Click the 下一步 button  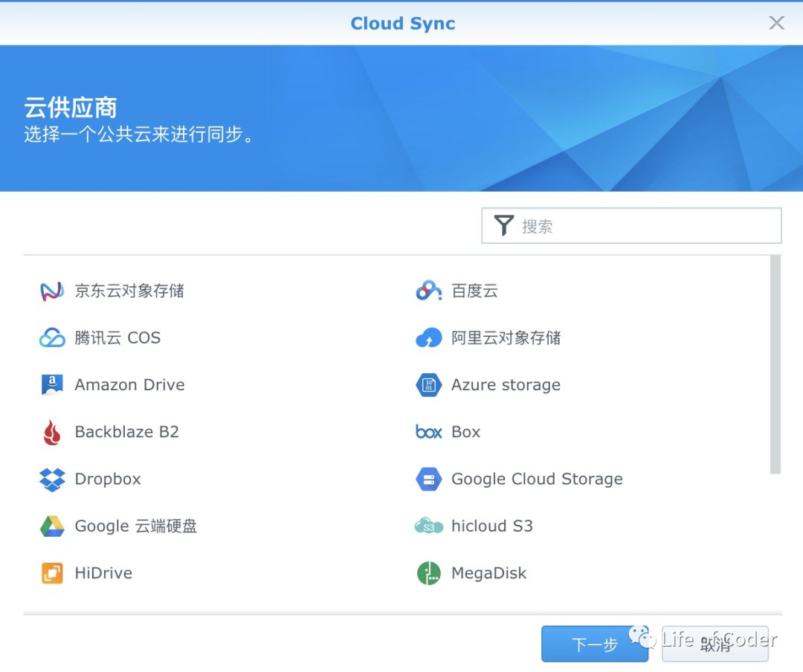(x=594, y=644)
